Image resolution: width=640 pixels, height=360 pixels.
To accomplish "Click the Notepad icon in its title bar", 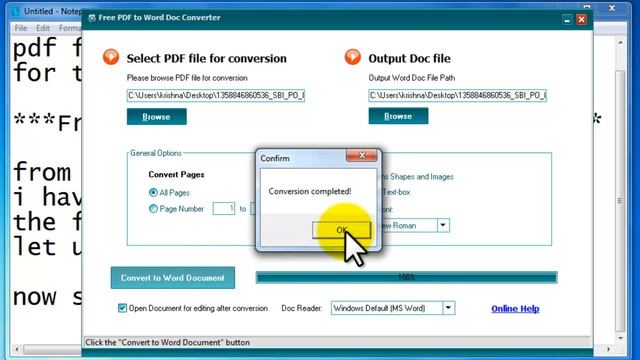I will click(16, 11).
